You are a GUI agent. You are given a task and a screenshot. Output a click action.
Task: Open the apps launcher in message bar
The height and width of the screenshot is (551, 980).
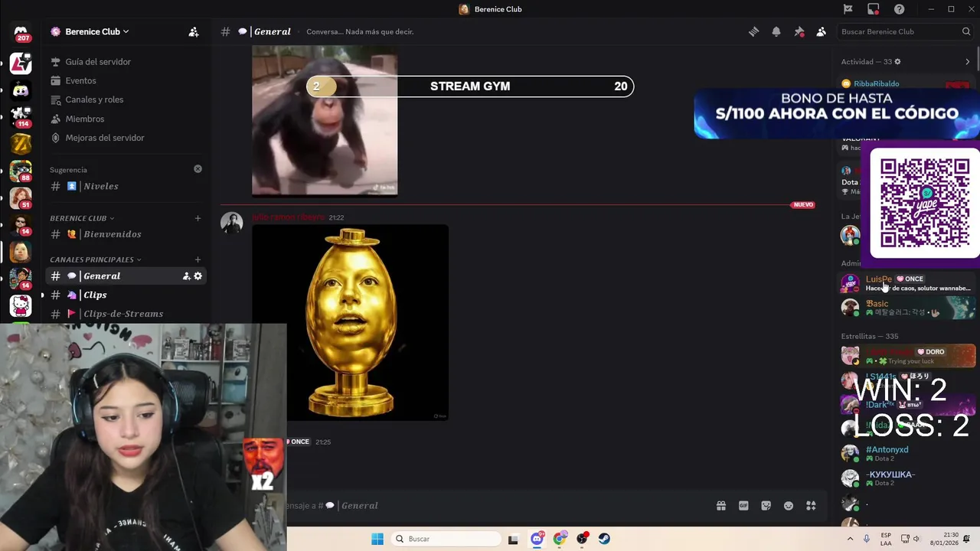tap(811, 506)
